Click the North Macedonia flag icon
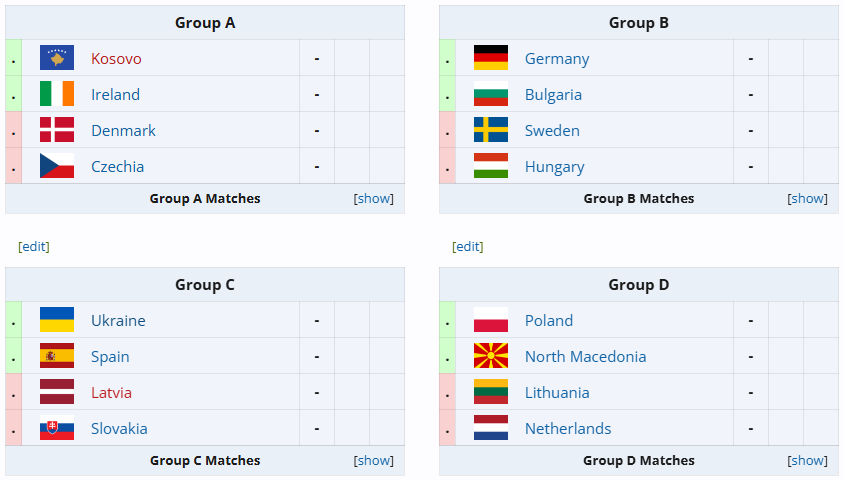The height and width of the screenshot is (480, 844). [x=490, y=356]
